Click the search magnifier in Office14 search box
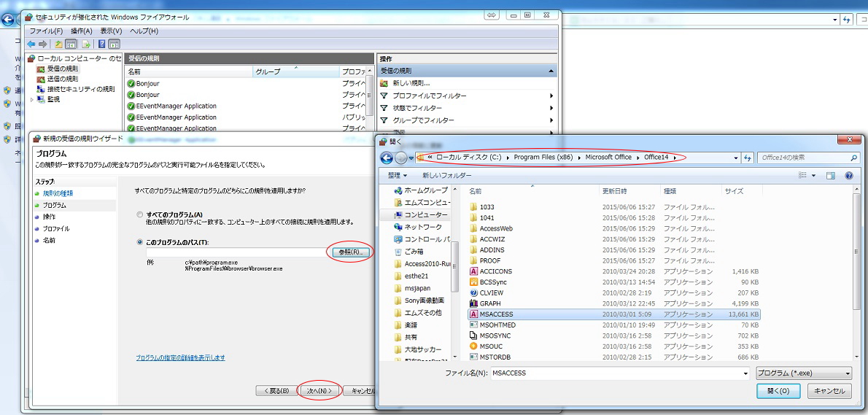Image resolution: width=868 pixels, height=415 pixels. pos(854,158)
